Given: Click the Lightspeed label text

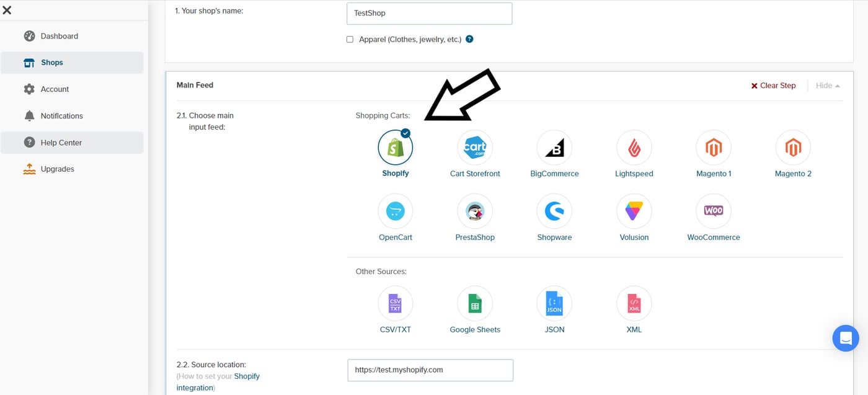Looking at the screenshot, I should [634, 174].
